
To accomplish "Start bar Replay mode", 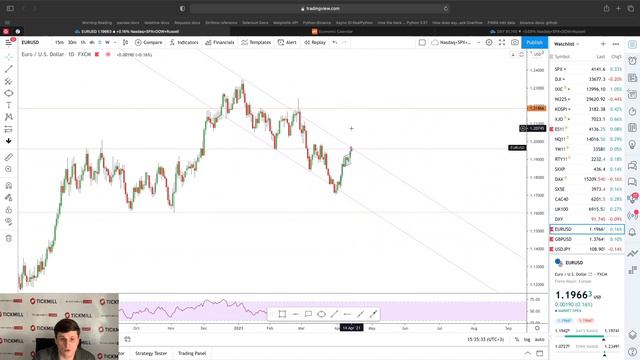I will [315, 42].
